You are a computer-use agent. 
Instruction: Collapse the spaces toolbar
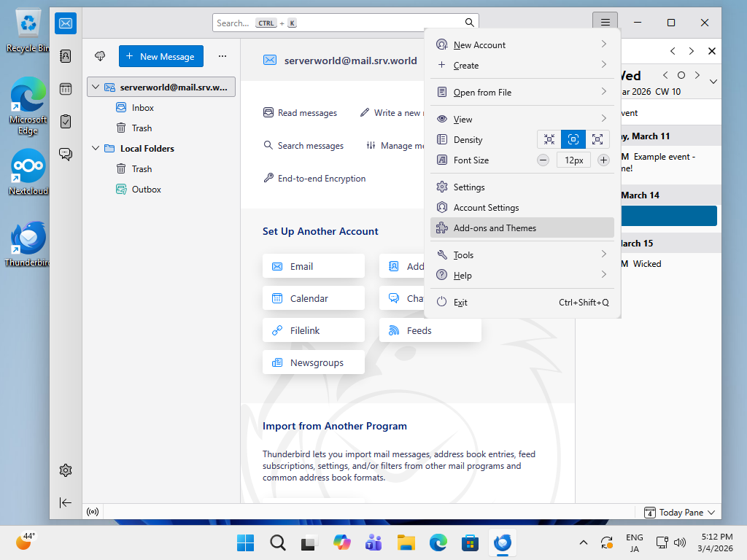(66, 503)
